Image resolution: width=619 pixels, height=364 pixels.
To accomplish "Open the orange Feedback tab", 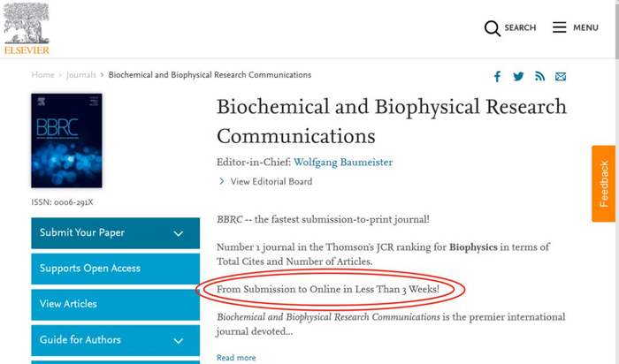I will coord(604,184).
